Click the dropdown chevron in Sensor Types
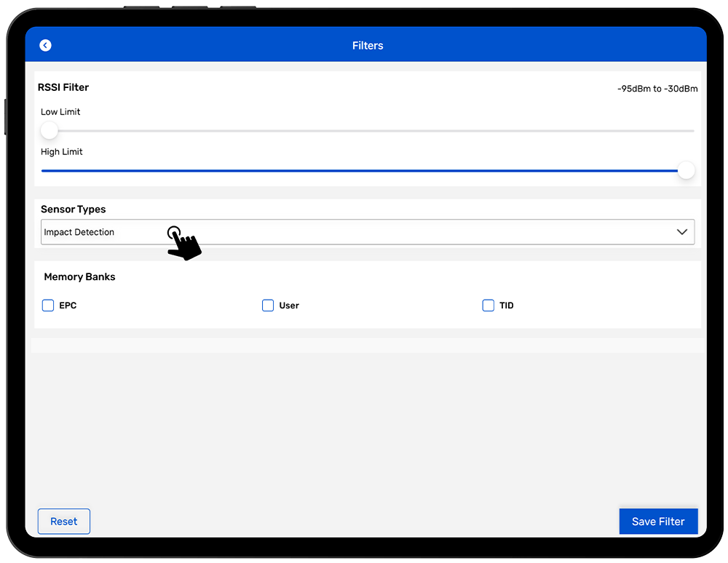 pos(681,232)
